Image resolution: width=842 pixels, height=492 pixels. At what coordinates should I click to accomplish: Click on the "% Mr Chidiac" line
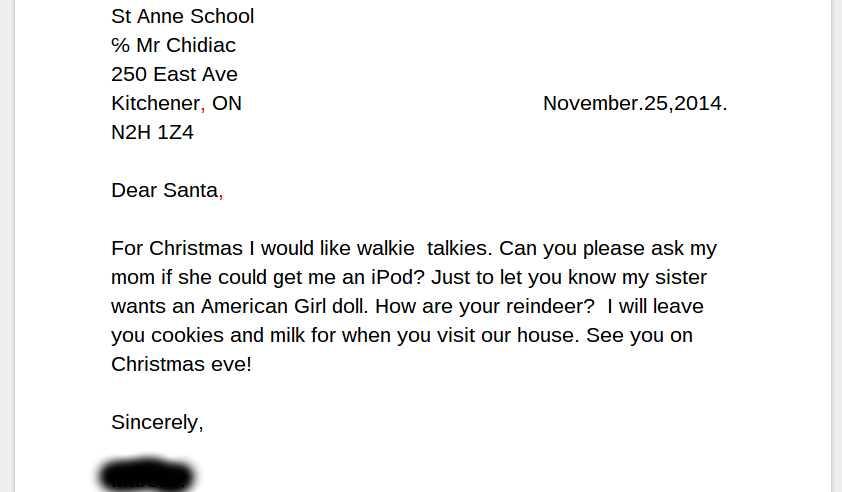tap(173, 46)
